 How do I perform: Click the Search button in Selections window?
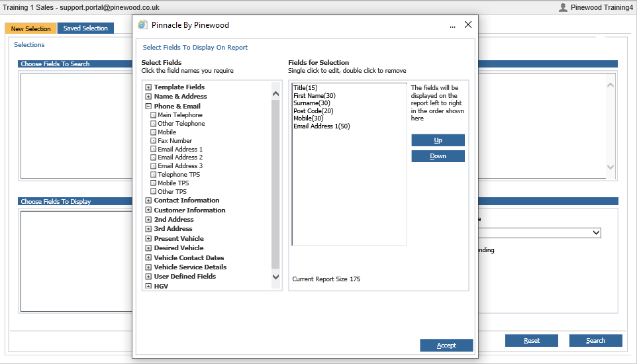[x=595, y=341]
